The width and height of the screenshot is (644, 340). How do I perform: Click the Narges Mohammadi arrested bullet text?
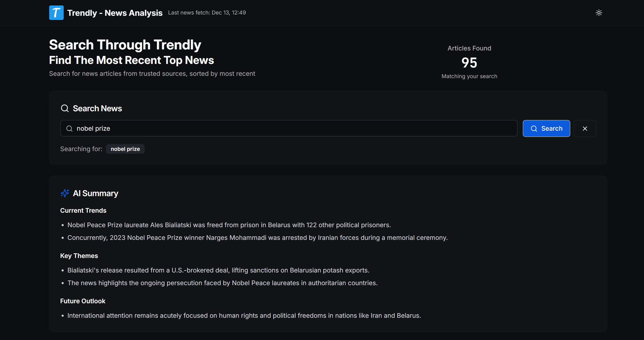tap(257, 238)
